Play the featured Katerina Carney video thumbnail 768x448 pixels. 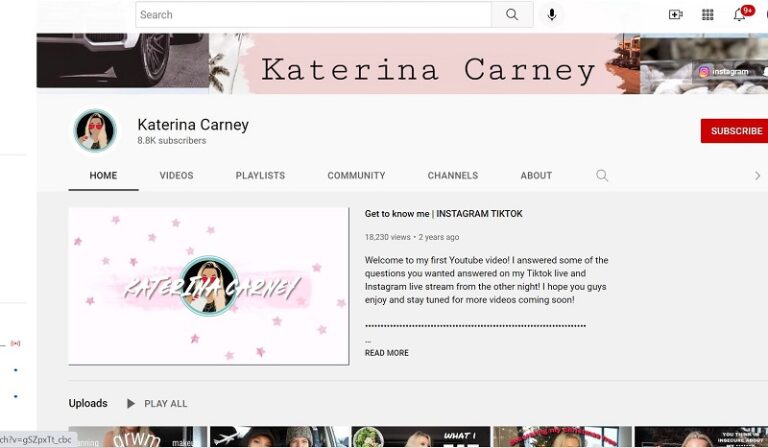209,286
